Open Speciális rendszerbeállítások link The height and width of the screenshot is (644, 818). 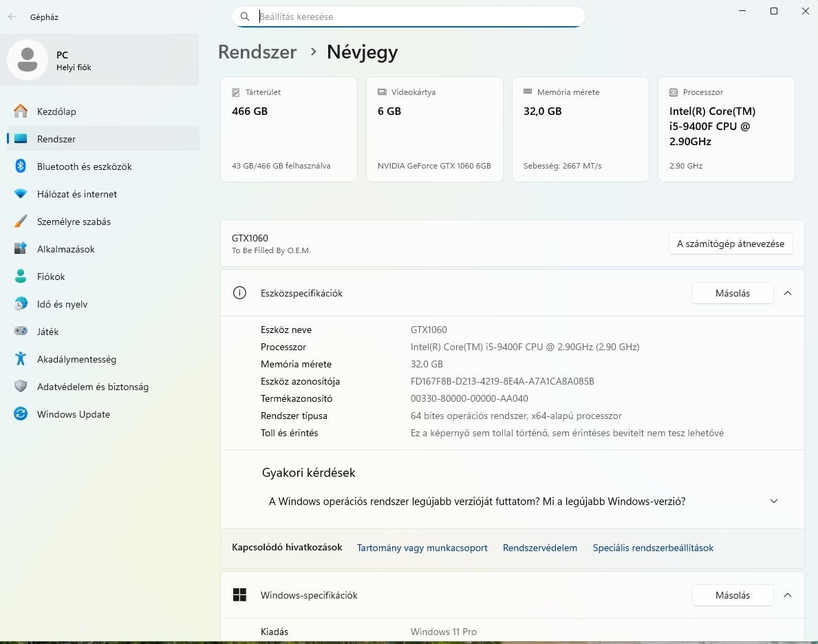653,548
